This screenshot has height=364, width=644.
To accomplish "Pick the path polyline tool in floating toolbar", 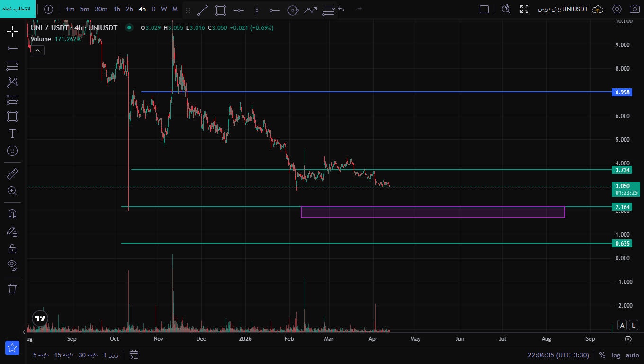I will (311, 10).
